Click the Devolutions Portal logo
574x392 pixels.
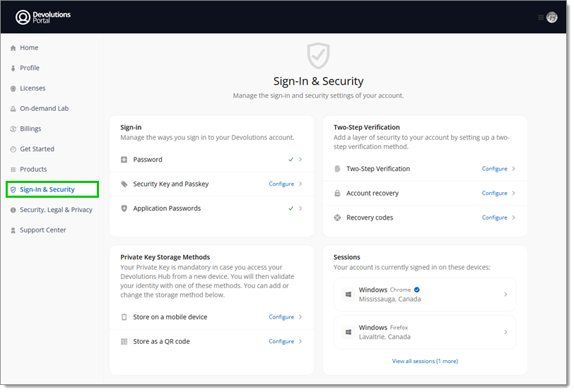click(x=43, y=17)
